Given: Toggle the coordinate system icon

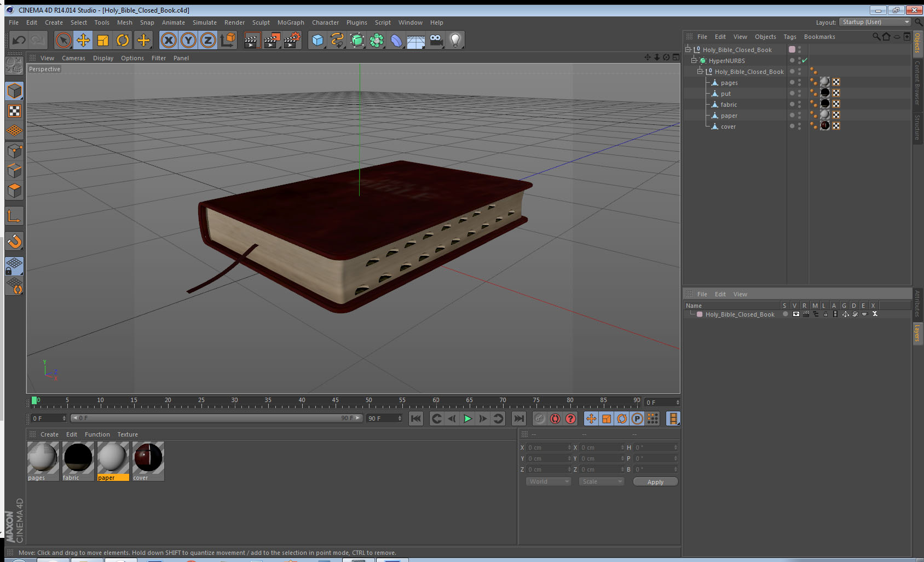Looking at the screenshot, I should [228, 40].
